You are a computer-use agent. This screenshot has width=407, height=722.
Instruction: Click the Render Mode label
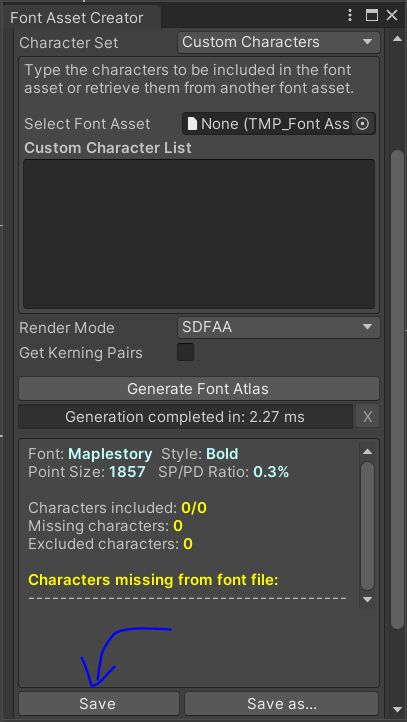(67, 328)
